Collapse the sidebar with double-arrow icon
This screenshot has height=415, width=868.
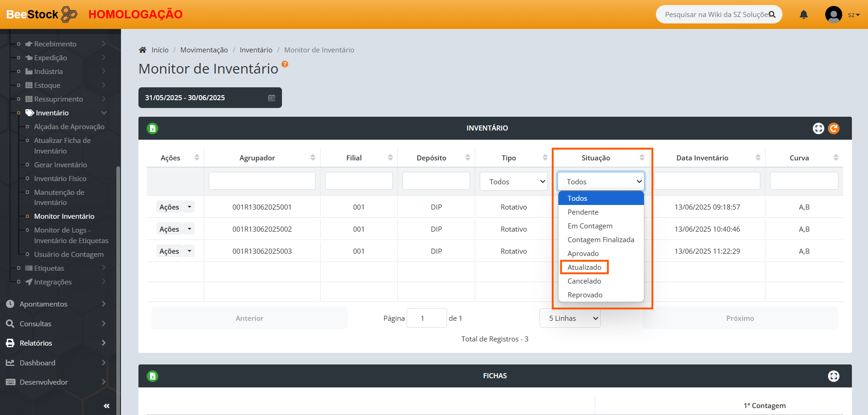click(107, 406)
